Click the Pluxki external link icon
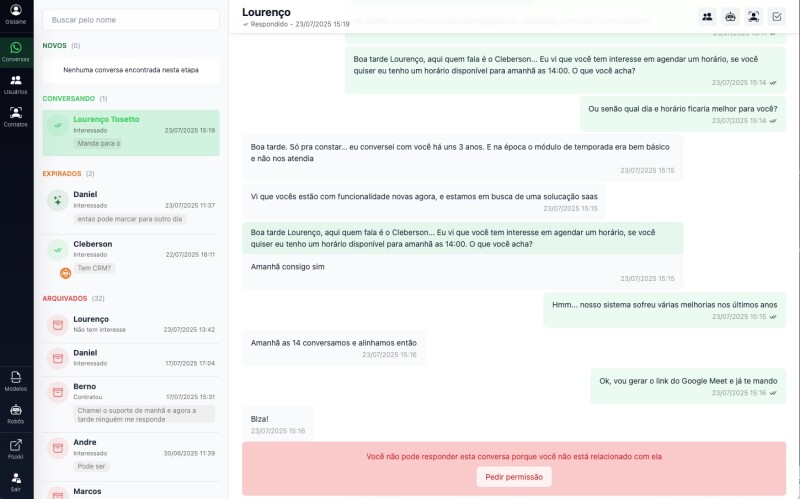This screenshot has height=499, width=800. 16,449
